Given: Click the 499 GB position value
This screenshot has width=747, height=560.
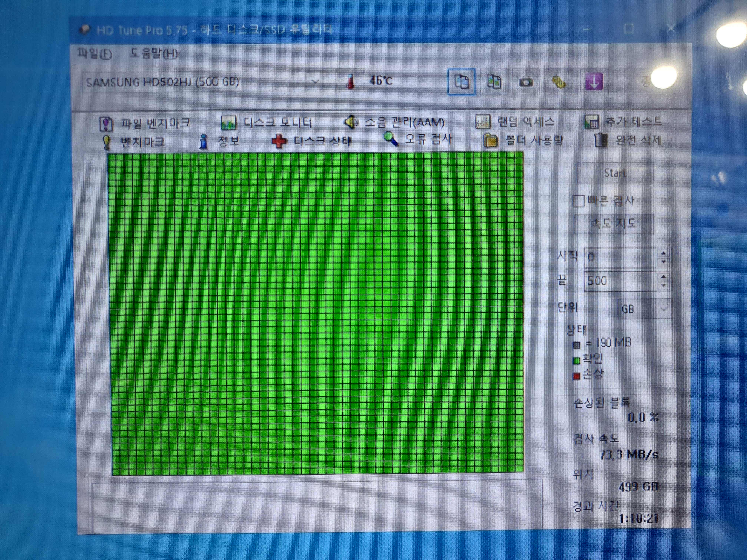Looking at the screenshot, I should 638,486.
